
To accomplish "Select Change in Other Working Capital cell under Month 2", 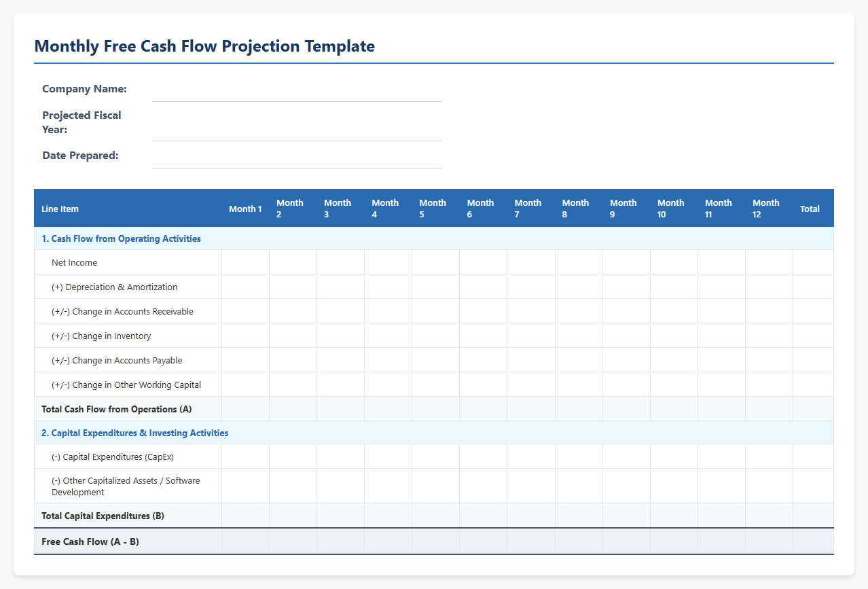I will [293, 385].
